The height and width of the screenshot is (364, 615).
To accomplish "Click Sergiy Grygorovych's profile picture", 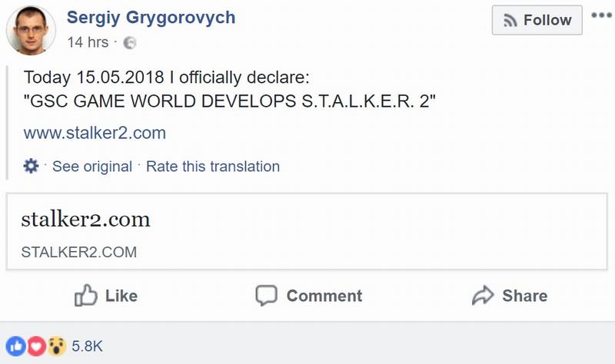I will point(31,30).
